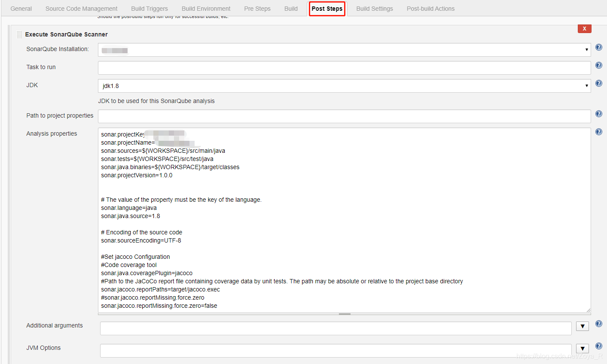Click the commented #sonar.jacoco.reportMissing.force.zero line
The height and width of the screenshot is (364, 607).
pyautogui.click(x=153, y=297)
